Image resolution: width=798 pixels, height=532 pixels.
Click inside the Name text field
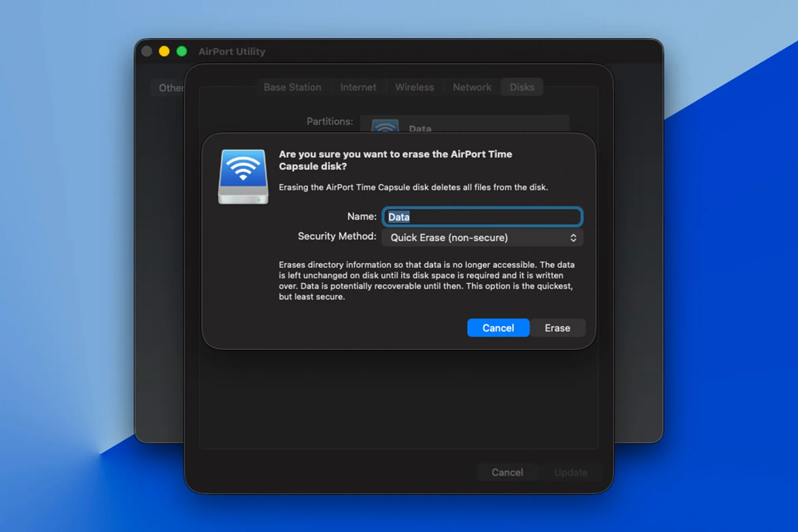point(482,217)
